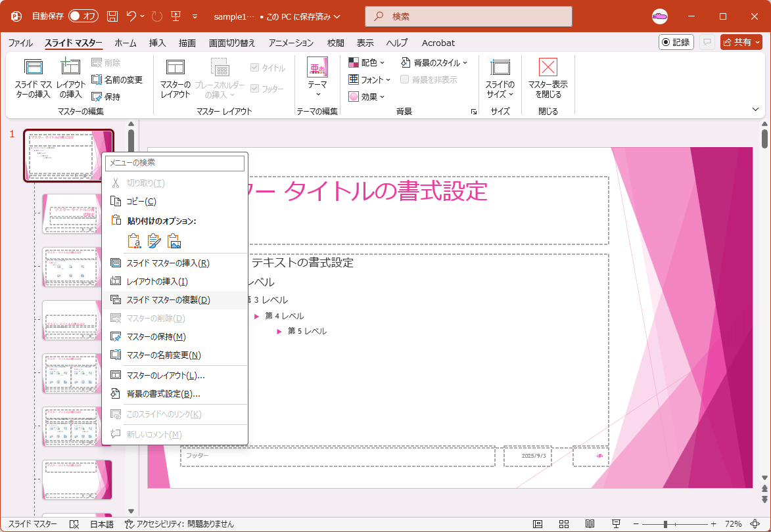Click 日本語 language in status bar
The image size is (771, 532).
click(102, 524)
